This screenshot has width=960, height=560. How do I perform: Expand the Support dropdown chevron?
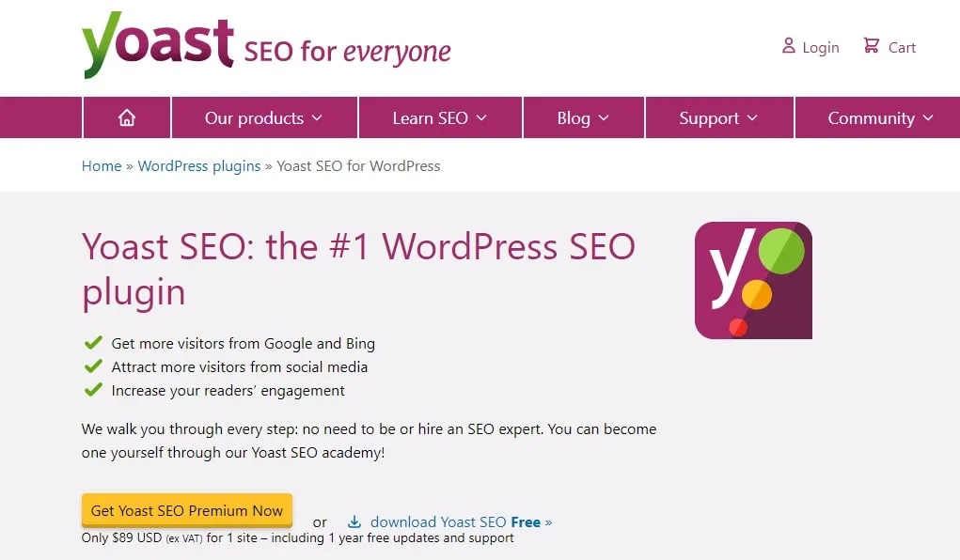(x=752, y=117)
